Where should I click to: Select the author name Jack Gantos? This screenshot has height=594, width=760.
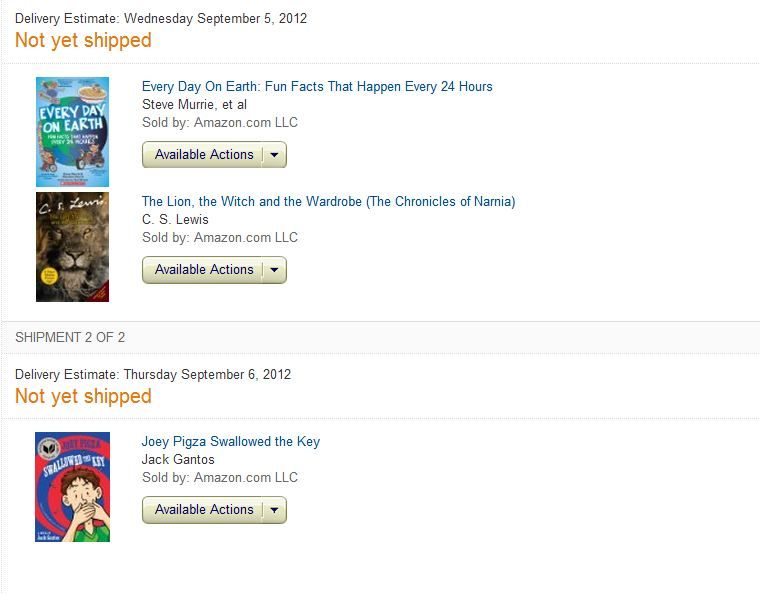coord(178,460)
